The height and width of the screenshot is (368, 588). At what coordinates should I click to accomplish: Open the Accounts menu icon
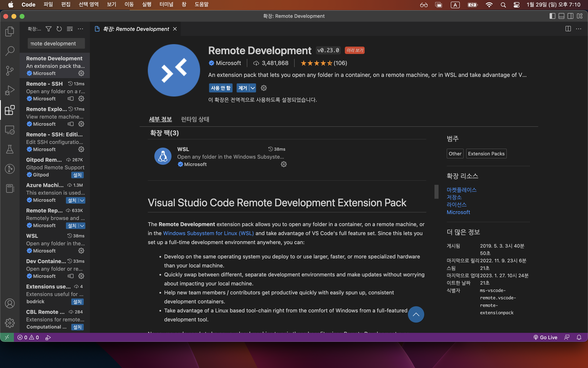(x=10, y=303)
